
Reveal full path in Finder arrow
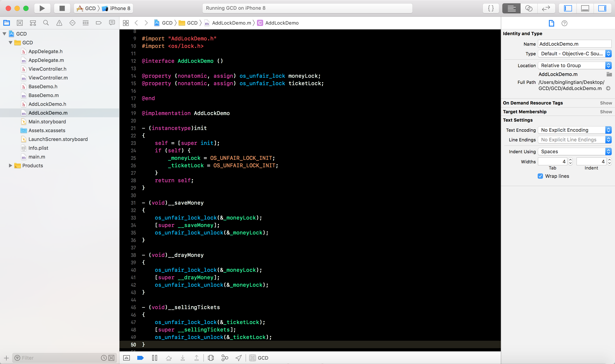click(608, 88)
